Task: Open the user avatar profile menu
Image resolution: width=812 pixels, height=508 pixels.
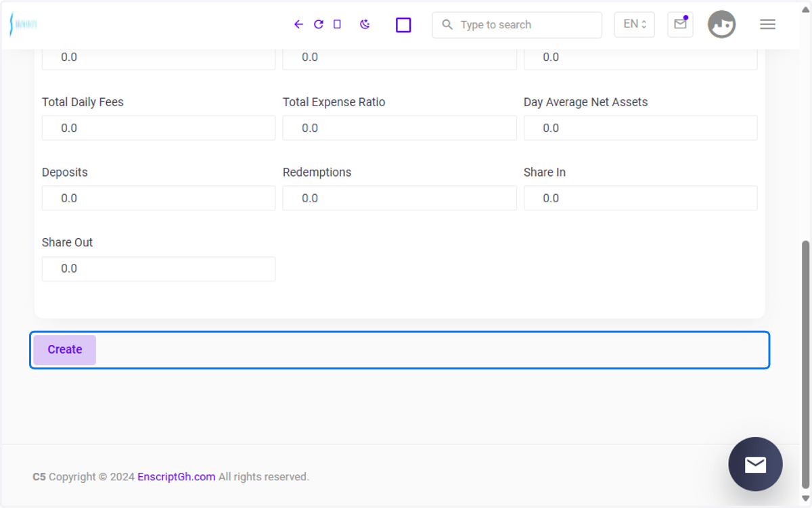Action: click(721, 24)
